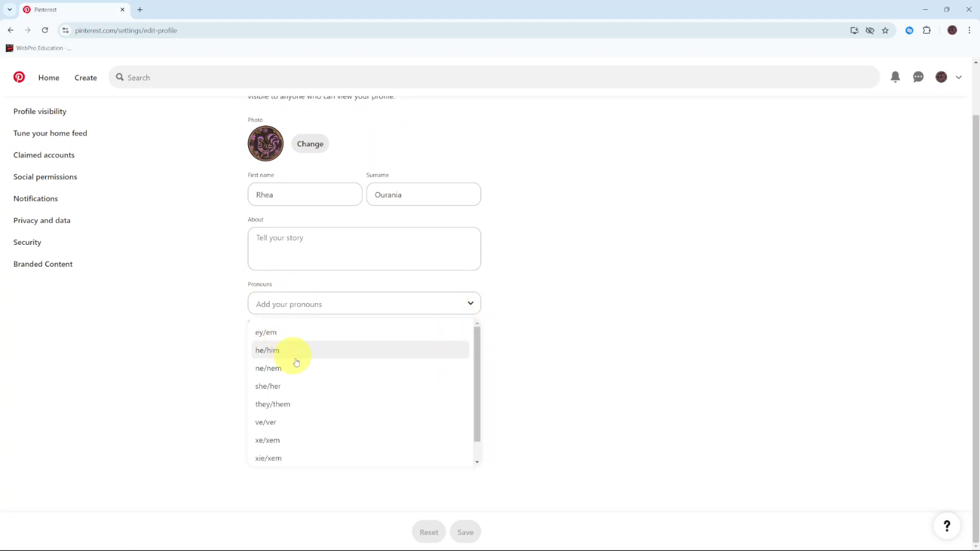Open Security settings

28,242
